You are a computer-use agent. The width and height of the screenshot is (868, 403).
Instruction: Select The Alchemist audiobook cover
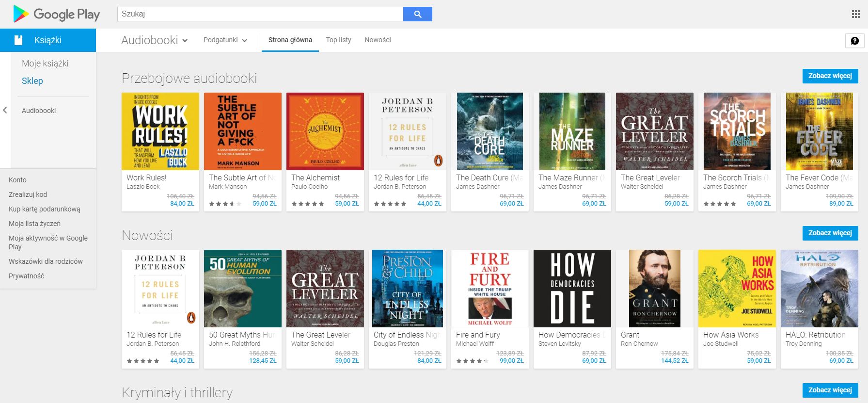pyautogui.click(x=325, y=131)
